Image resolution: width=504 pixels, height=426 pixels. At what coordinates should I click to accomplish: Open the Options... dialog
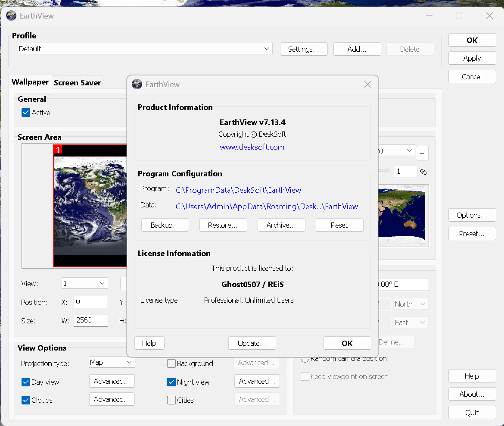(x=472, y=215)
